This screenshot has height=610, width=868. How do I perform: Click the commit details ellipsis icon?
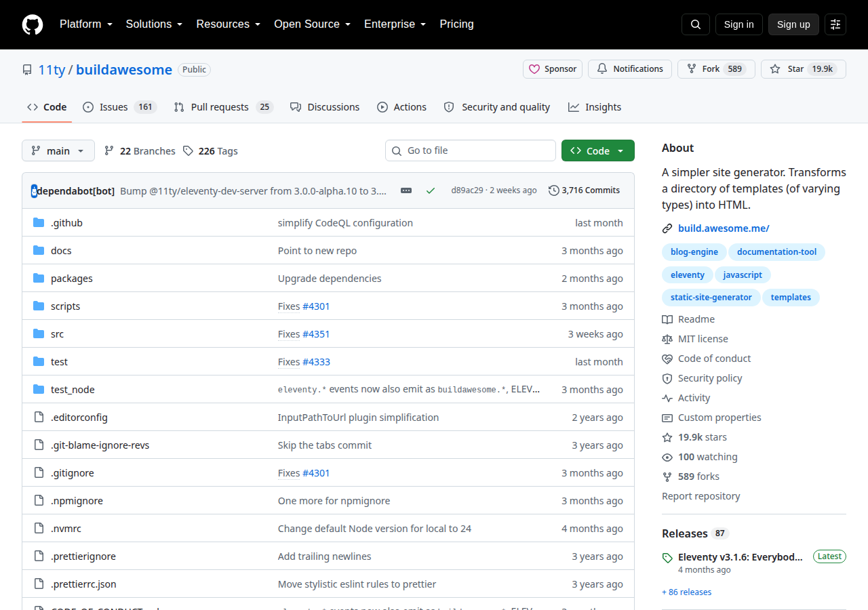click(x=406, y=190)
